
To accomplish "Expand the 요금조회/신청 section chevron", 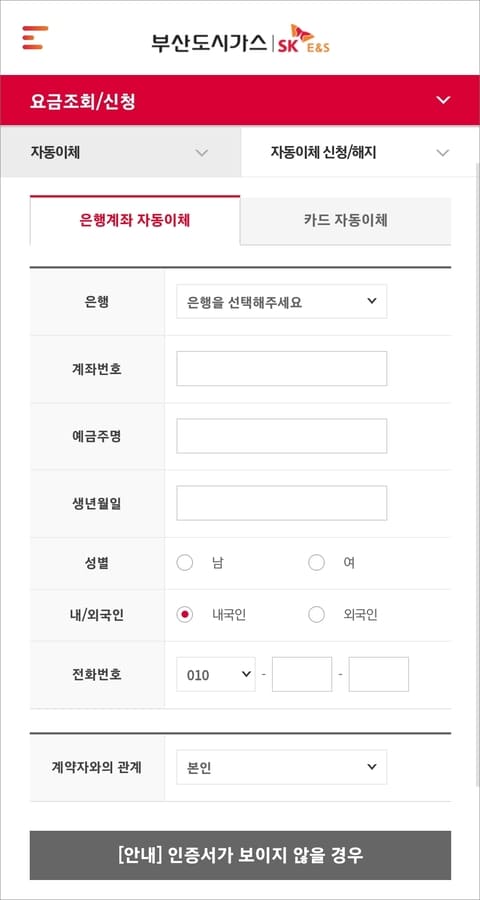I will tap(443, 100).
